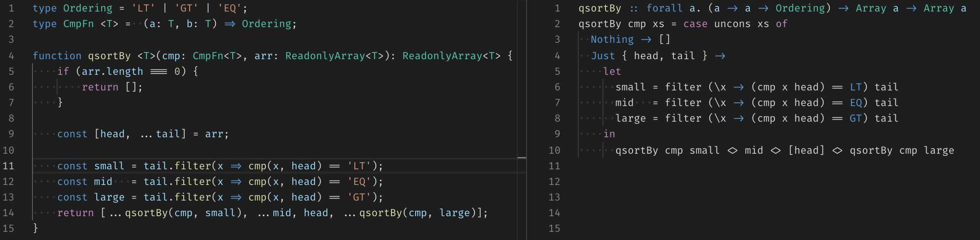Click 'function' keyword in TypeScript pane

tap(57, 56)
